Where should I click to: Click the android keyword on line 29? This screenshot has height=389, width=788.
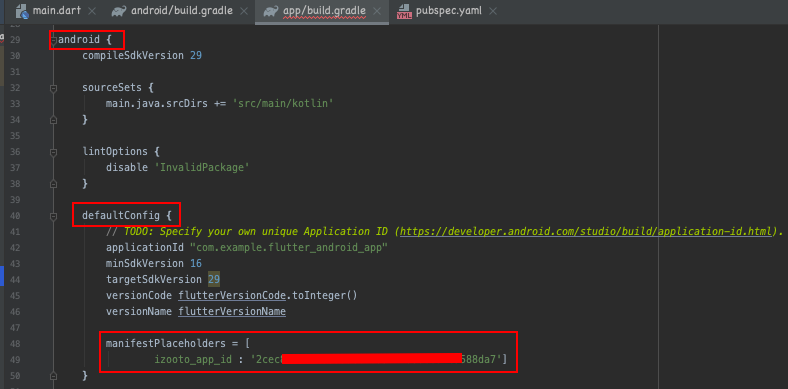pyautogui.click(x=78, y=40)
